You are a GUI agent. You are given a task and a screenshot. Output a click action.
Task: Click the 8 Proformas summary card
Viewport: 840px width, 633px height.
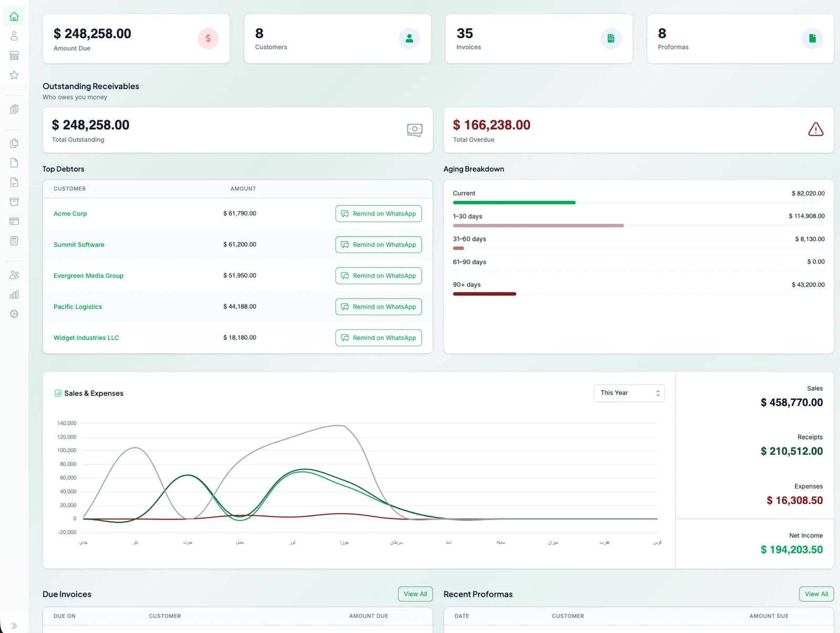pos(740,39)
